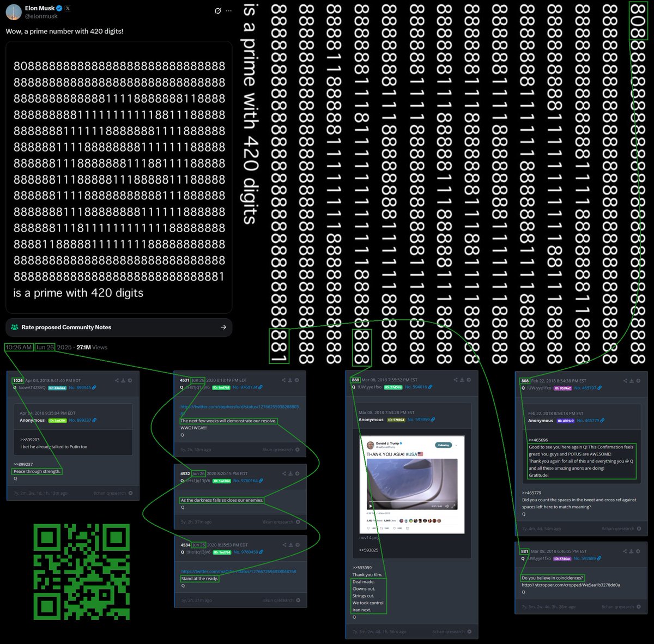Share post 4532 using its share icon

coord(284,473)
